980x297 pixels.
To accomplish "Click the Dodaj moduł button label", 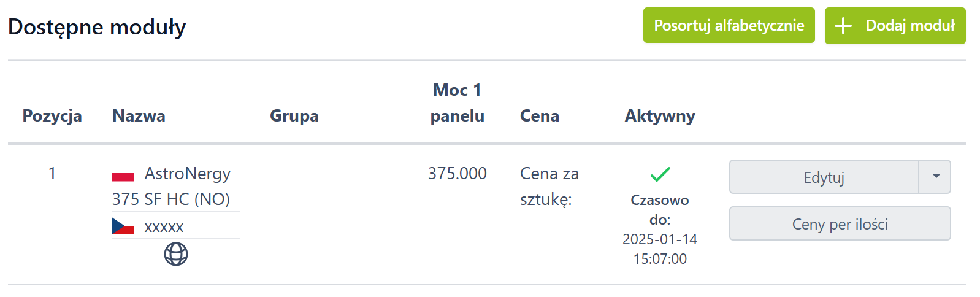I will pyautogui.click(x=910, y=26).
